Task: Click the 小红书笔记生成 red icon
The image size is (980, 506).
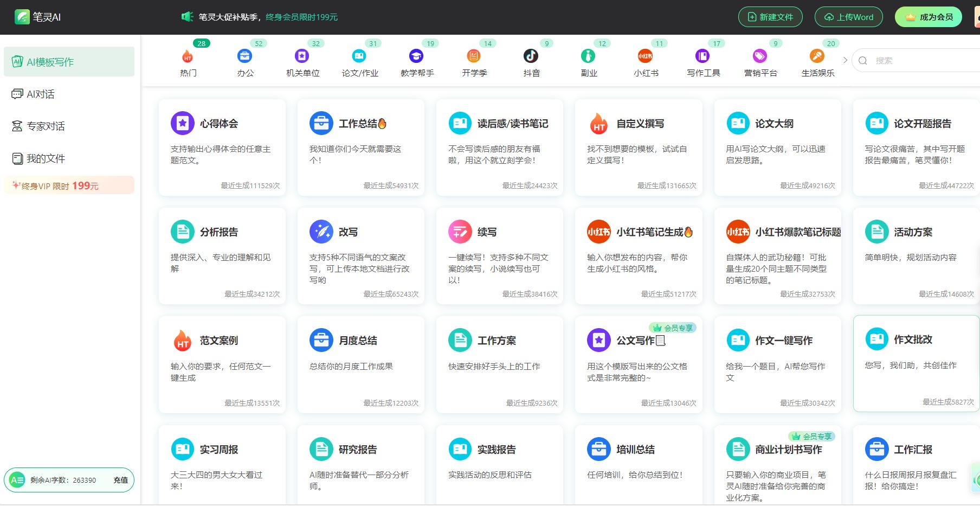Action: (x=599, y=232)
